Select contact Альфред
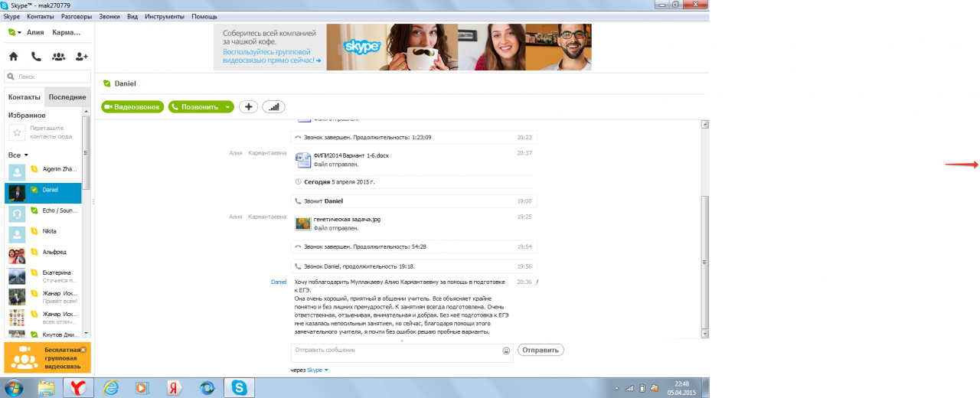This screenshot has width=980, height=398. (41, 256)
